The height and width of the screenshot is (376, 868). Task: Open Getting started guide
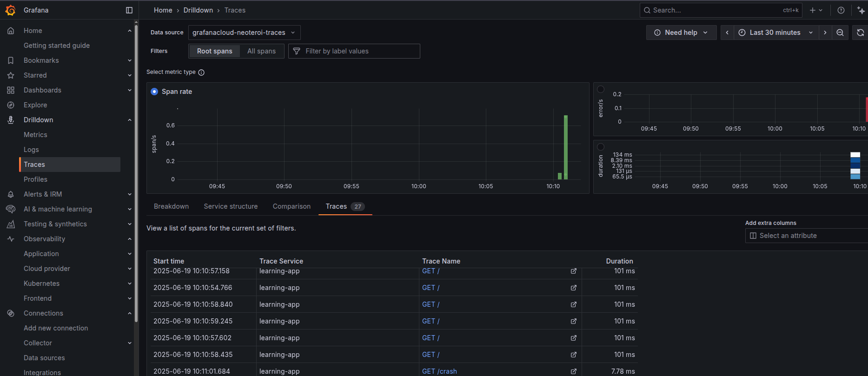(57, 46)
